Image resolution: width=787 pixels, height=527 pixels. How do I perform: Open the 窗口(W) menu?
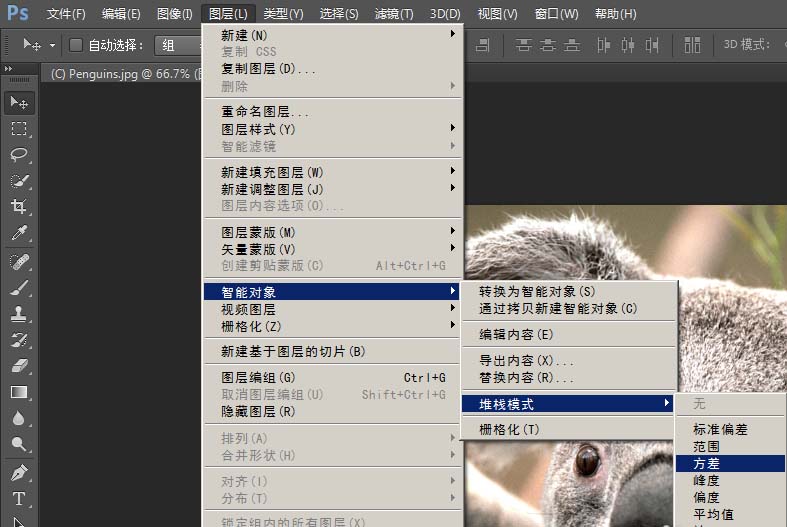point(556,14)
